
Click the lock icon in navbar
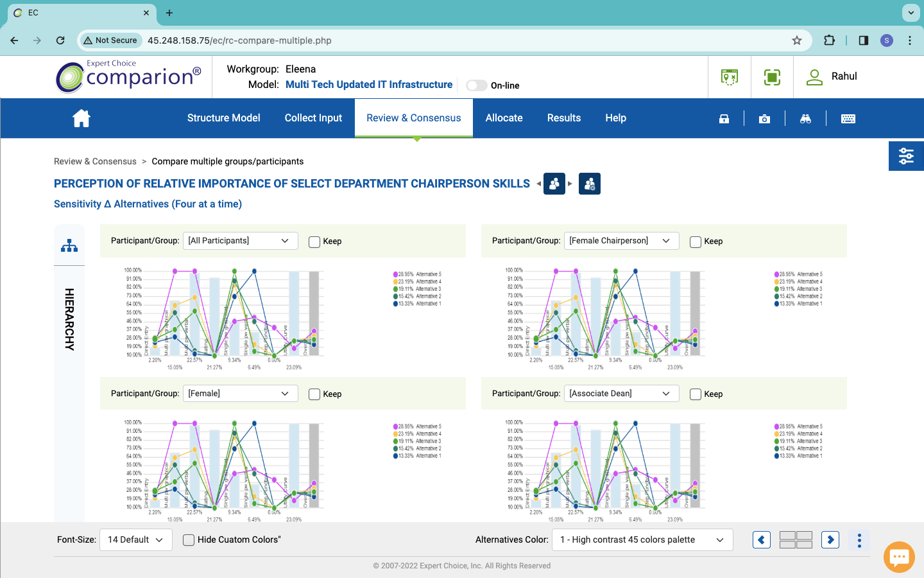point(724,119)
